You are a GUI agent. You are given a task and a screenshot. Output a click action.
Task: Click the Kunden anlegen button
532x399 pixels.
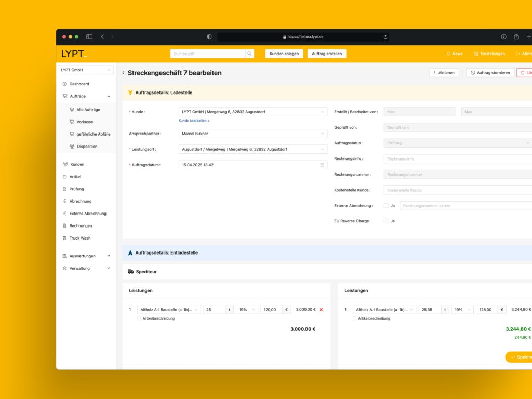pyautogui.click(x=284, y=54)
